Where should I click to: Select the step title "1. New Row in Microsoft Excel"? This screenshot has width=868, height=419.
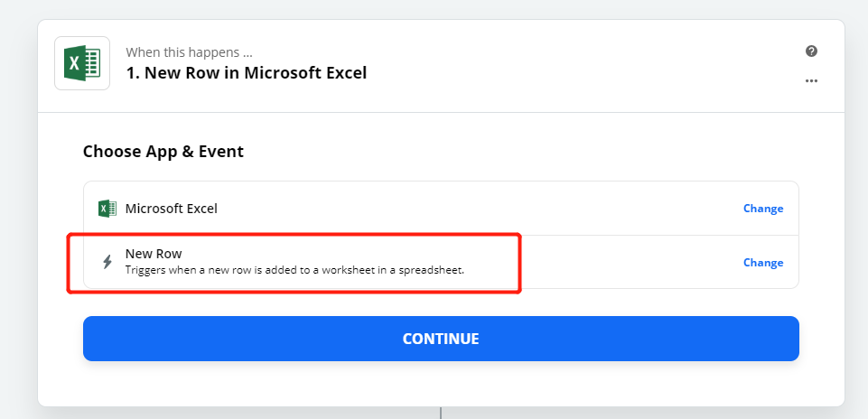247,73
